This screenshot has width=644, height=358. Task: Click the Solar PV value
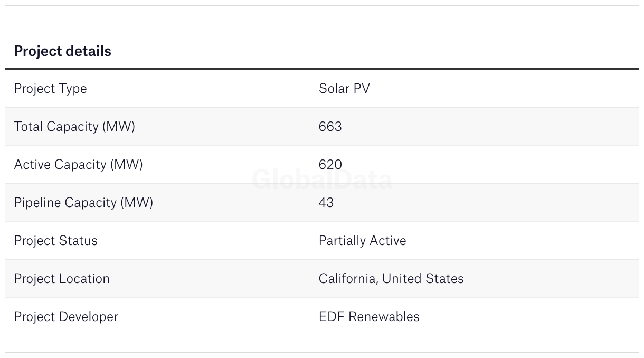click(x=344, y=89)
